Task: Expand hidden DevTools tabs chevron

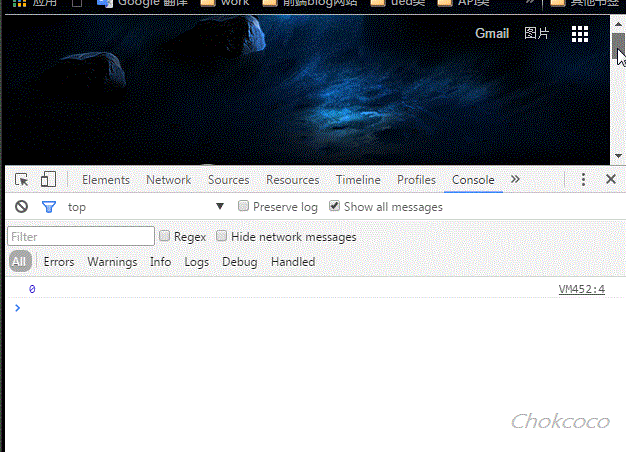Action: pyautogui.click(x=515, y=180)
